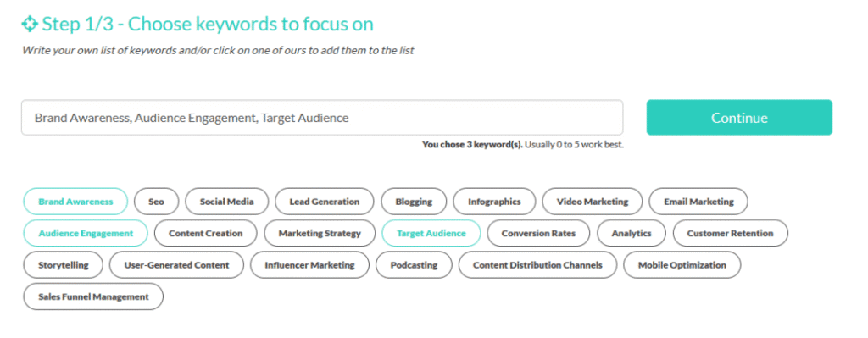Pick the Email Marketing keyword chip
The width and height of the screenshot is (868, 338).
point(698,202)
